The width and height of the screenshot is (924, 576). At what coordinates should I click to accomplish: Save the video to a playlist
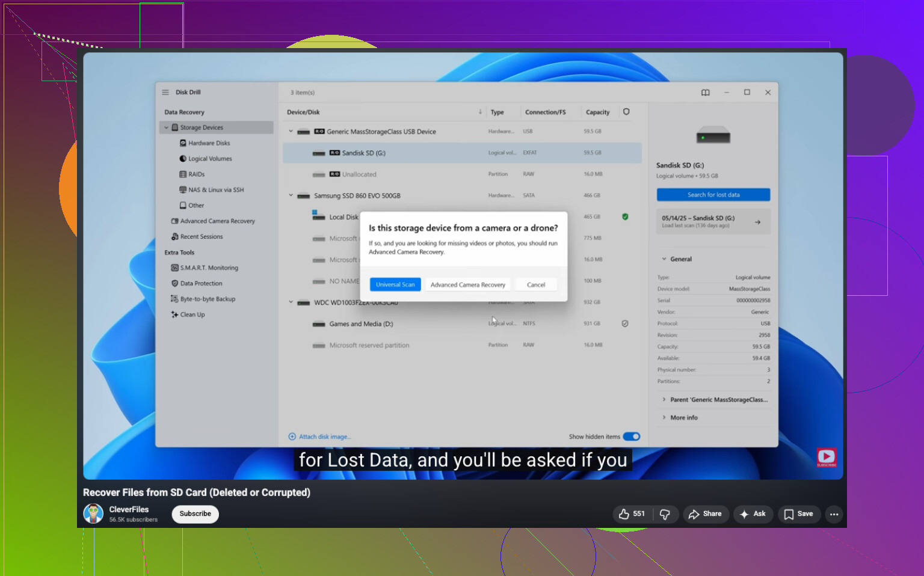[x=799, y=514]
